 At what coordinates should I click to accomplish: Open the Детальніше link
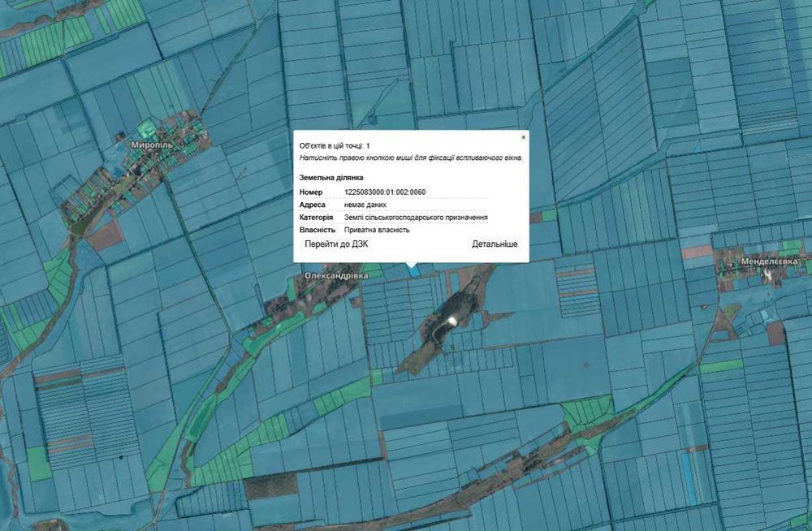point(495,244)
